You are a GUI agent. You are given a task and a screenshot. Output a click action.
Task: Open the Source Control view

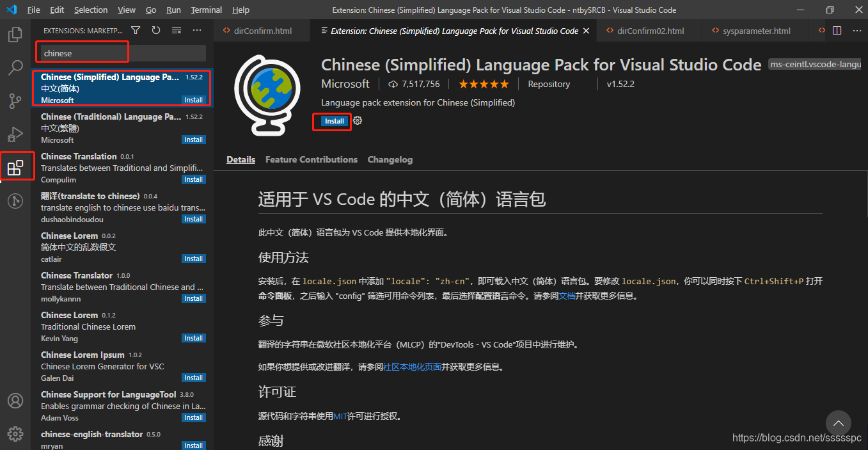(x=15, y=100)
